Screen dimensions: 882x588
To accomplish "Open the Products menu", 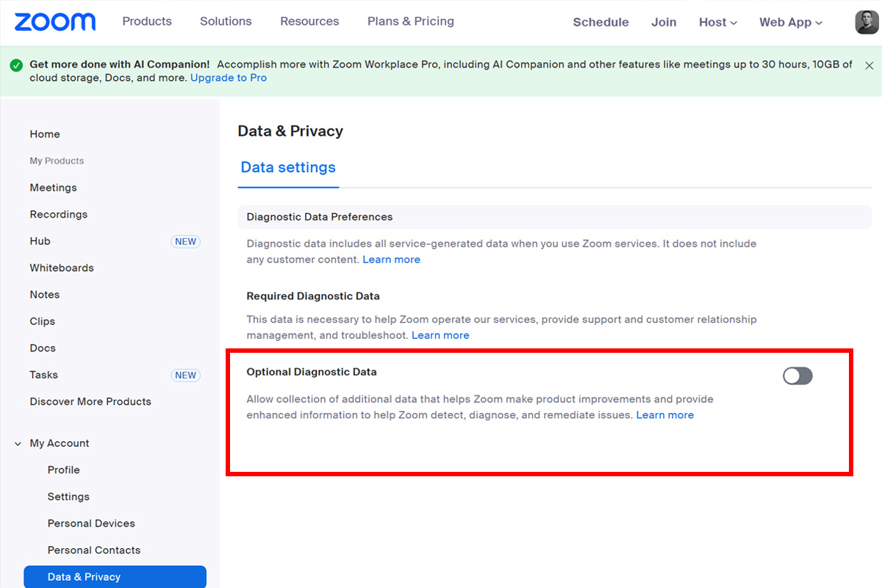I will [x=147, y=21].
